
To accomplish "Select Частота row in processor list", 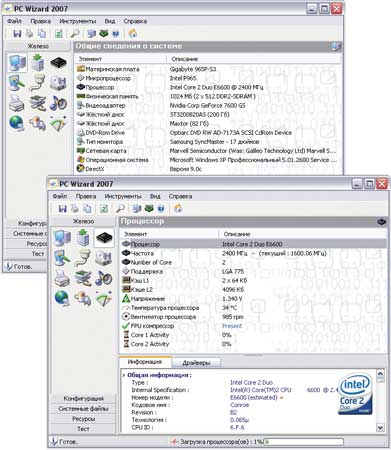I will (253, 253).
